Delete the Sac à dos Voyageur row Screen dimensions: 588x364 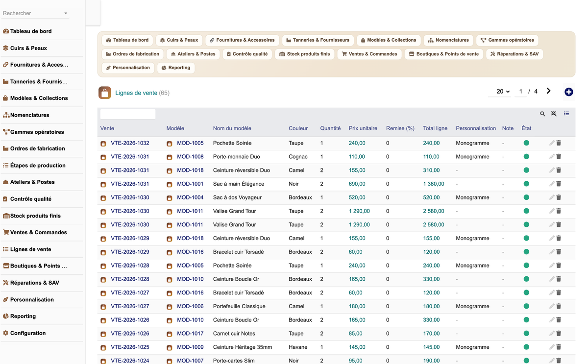559,197
